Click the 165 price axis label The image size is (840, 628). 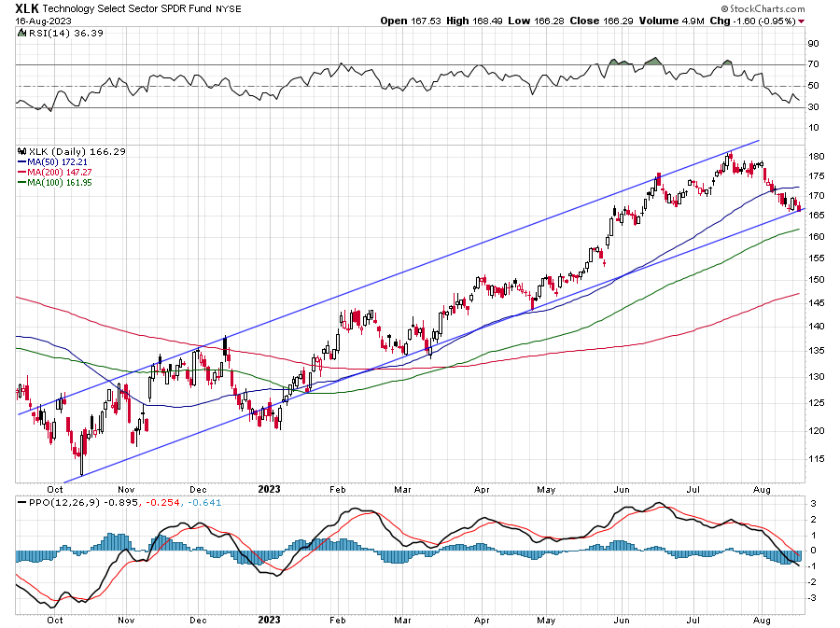click(817, 216)
